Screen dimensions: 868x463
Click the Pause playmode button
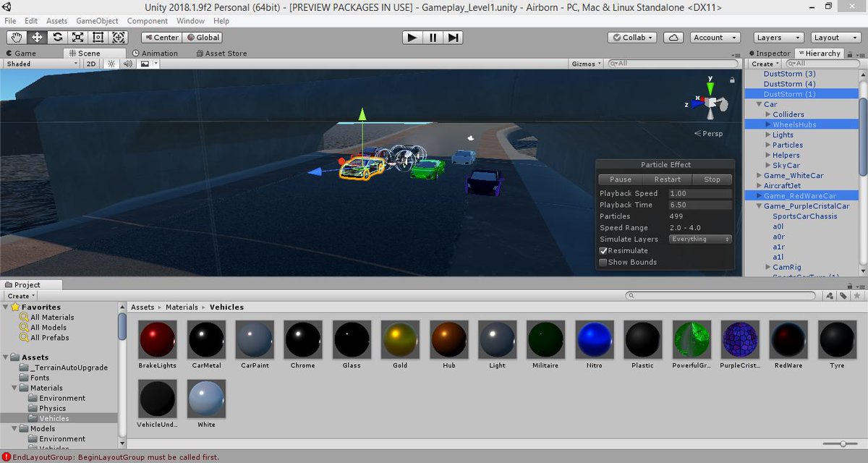click(433, 38)
